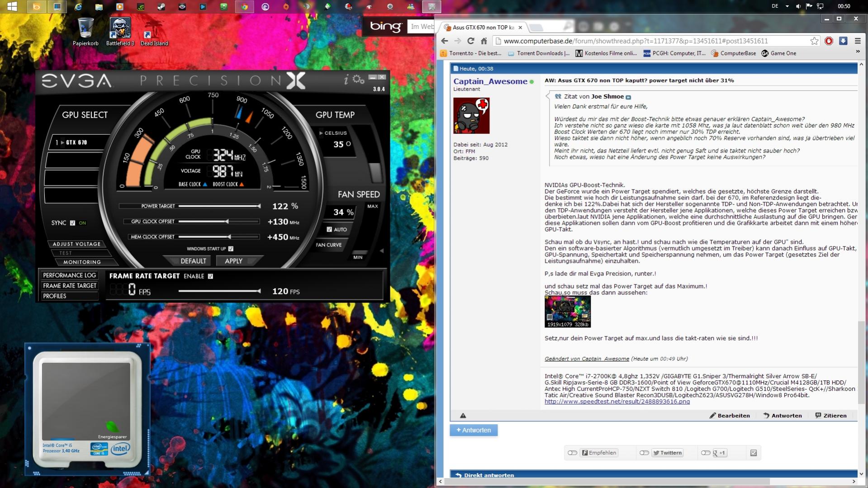Toggle Twittern social switch
This screenshot has width=868, height=488.
point(644,453)
